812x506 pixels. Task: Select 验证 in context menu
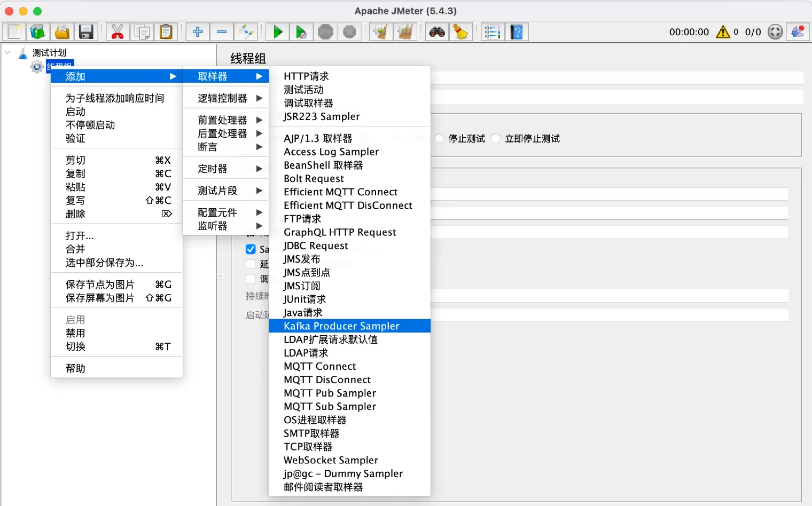click(x=117, y=138)
